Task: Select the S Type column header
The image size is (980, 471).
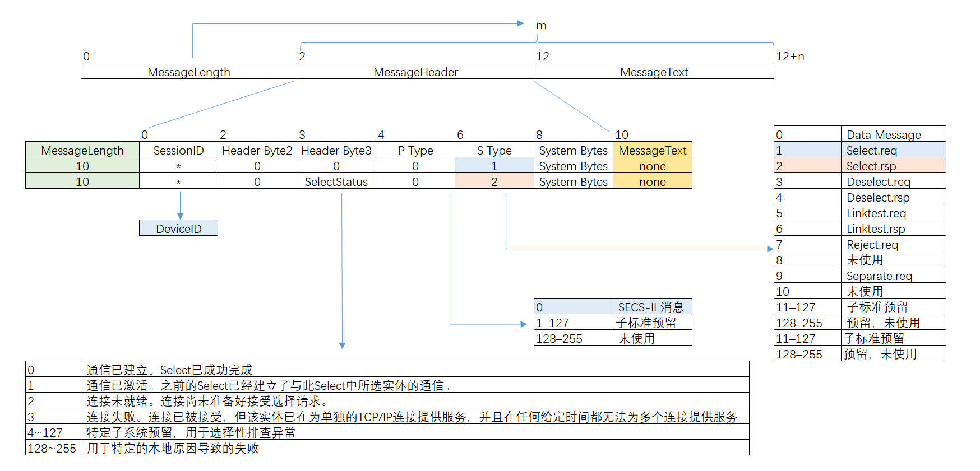Action: pos(494,150)
